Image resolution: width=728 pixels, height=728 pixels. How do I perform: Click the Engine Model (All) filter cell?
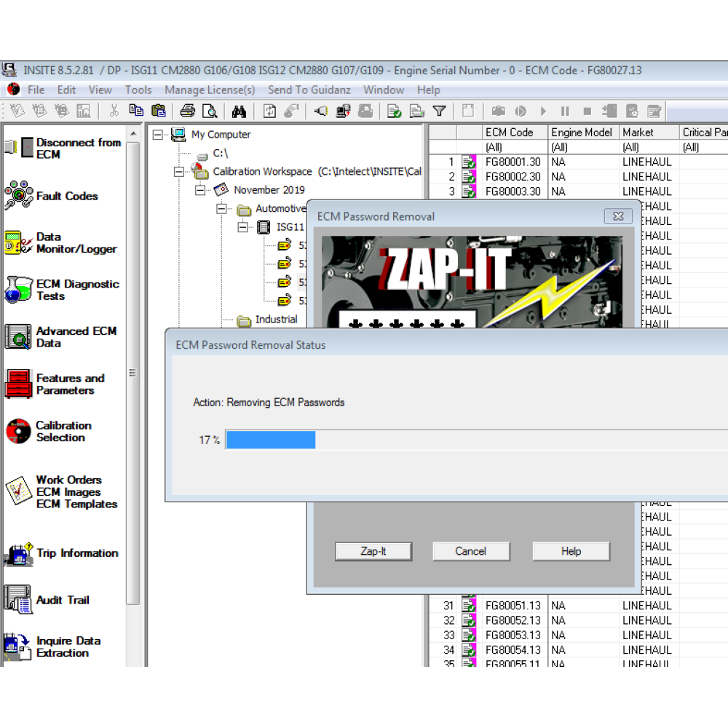coord(583,147)
